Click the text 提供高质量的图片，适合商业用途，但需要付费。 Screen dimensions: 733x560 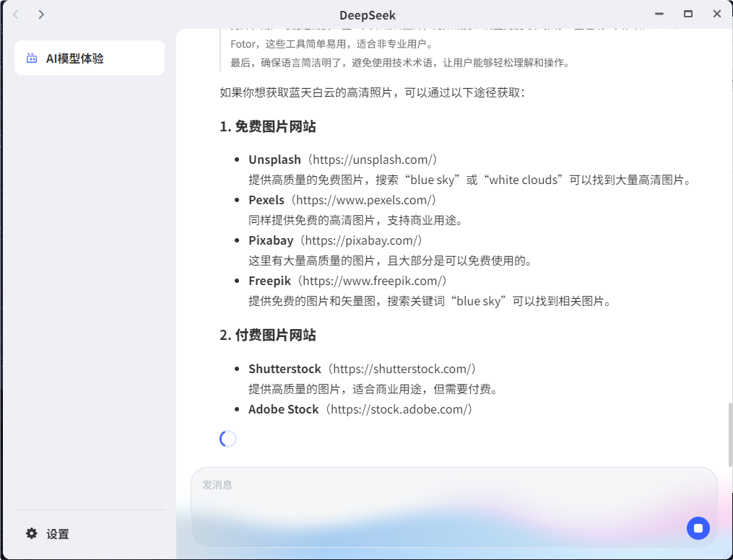(373, 389)
